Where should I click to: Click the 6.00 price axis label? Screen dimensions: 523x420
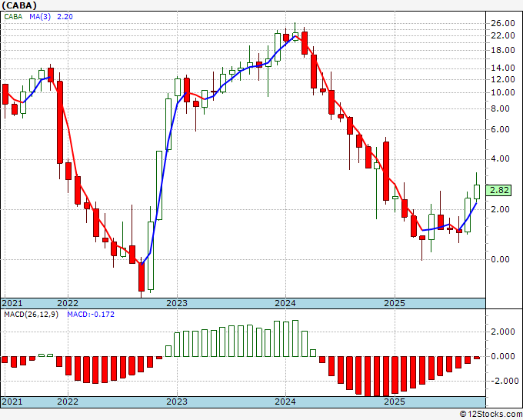point(501,129)
